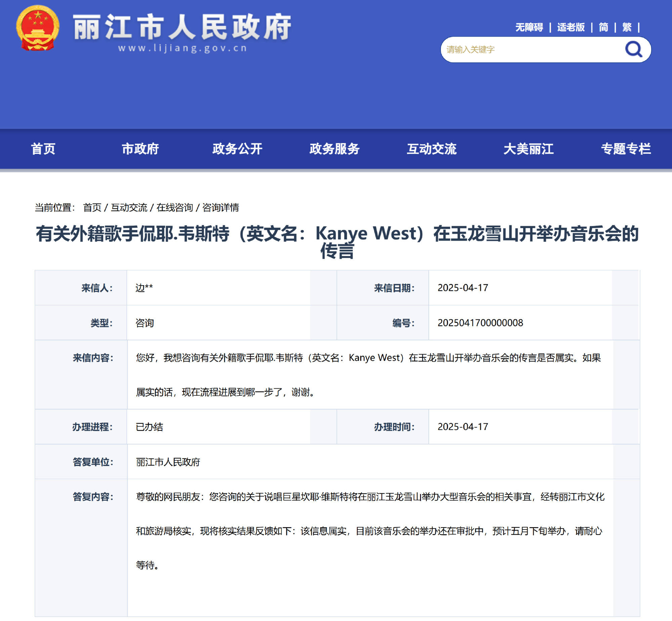Click 在线咨询 in the breadcrumb path
The width and height of the screenshot is (672, 621).
point(175,207)
